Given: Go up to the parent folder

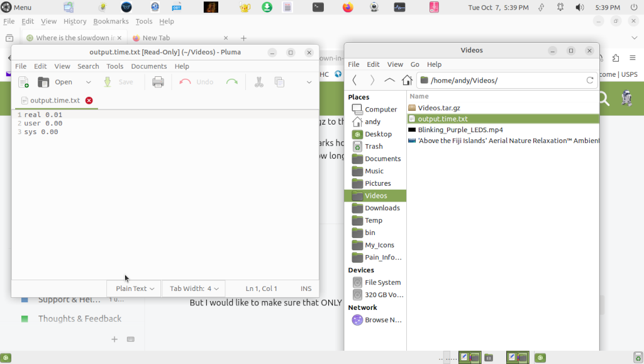Looking at the screenshot, I should 389,80.
